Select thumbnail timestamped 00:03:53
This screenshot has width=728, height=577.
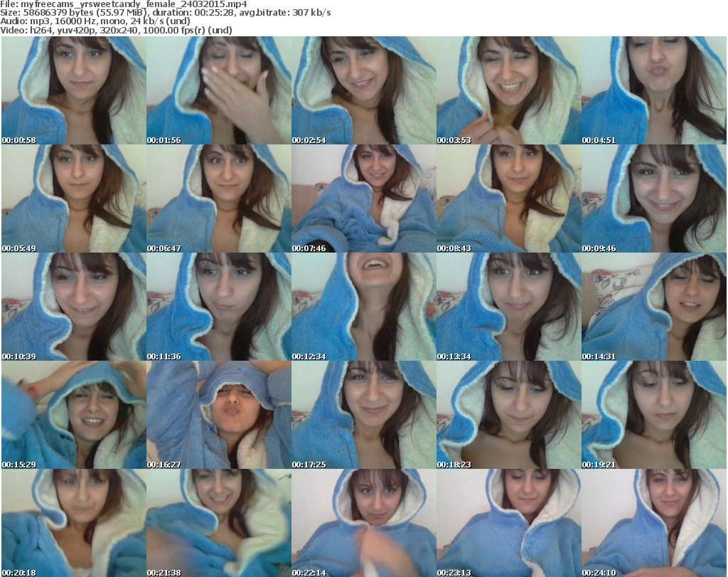click(x=509, y=90)
